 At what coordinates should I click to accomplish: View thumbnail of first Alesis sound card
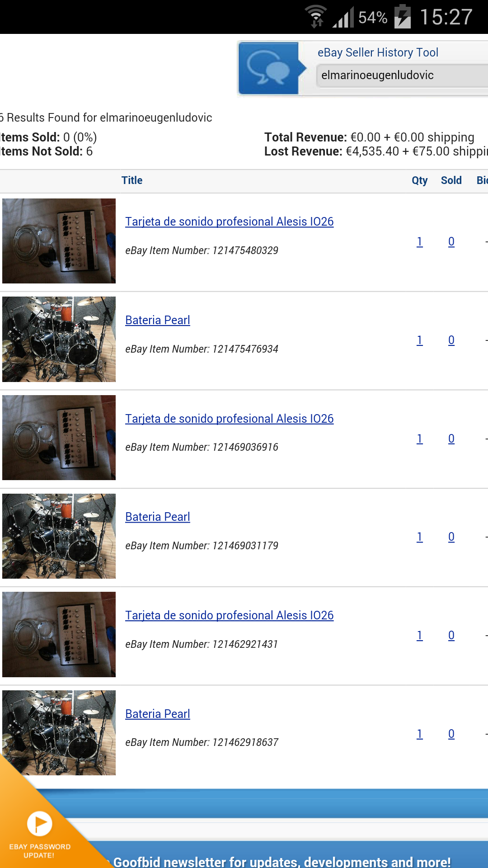(x=59, y=241)
